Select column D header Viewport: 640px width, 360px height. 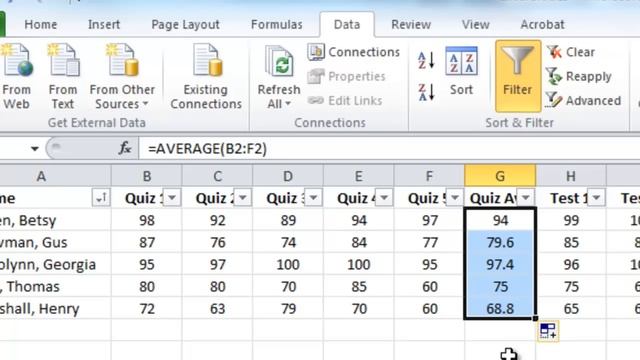pos(288,176)
